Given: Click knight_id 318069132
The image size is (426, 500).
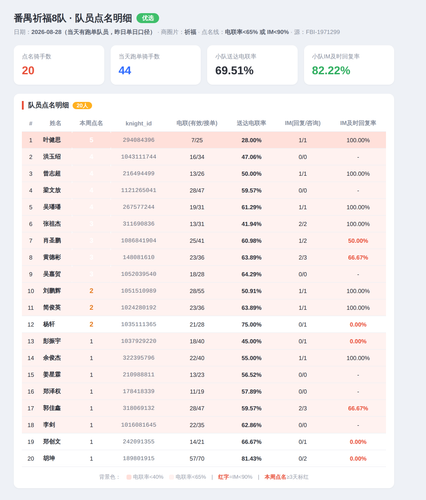Looking at the screenshot, I should click(139, 408).
